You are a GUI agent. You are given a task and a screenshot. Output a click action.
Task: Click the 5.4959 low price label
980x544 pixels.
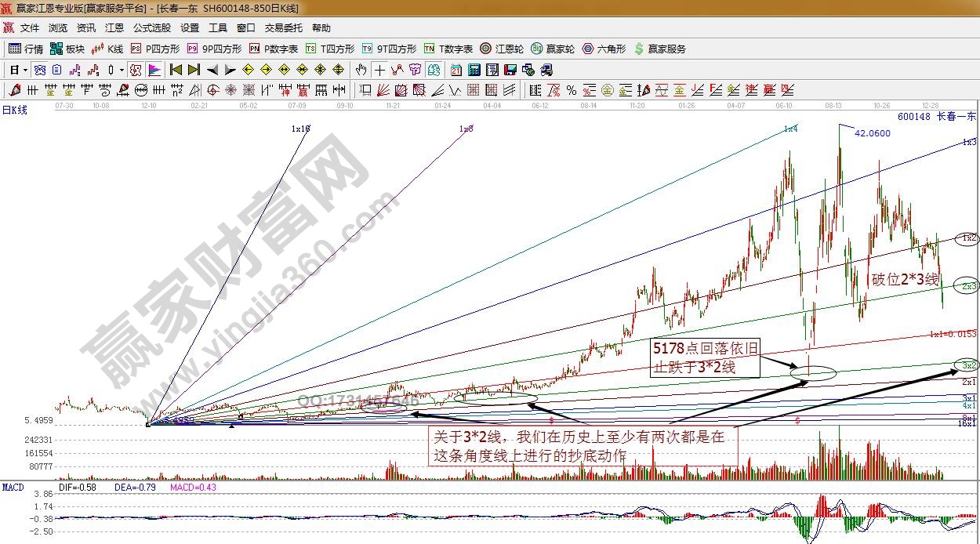click(x=38, y=420)
